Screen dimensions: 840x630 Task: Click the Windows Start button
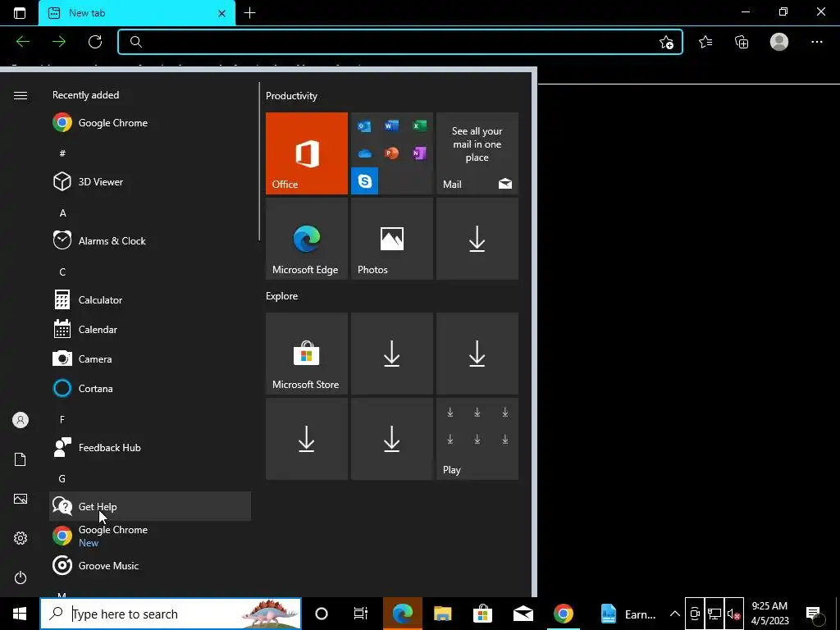(x=20, y=614)
